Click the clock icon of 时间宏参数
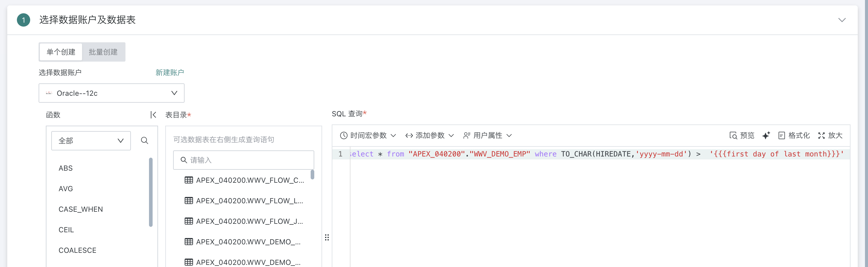The image size is (868, 267). pos(344,136)
